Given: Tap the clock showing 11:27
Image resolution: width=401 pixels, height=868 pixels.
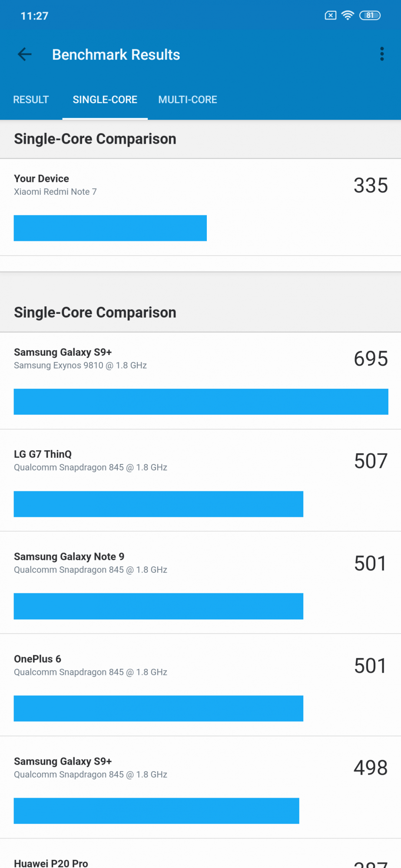Looking at the screenshot, I should pyautogui.click(x=34, y=16).
